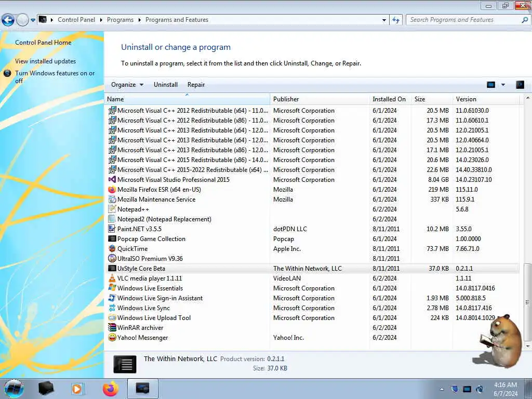Open the Organize menu
This screenshot has width=532, height=399.
[x=127, y=85]
